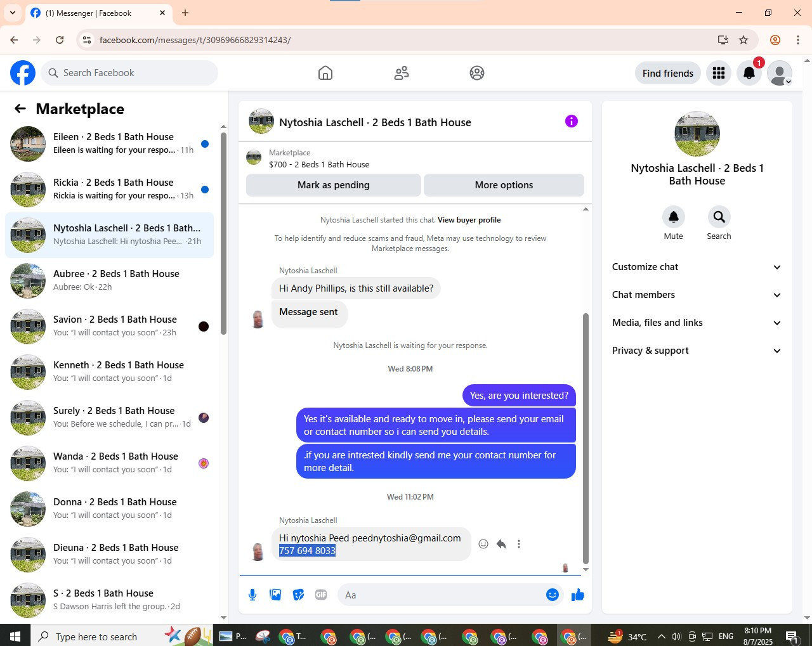Open Eileen conversation
This screenshot has height=646, width=812.
[109, 144]
